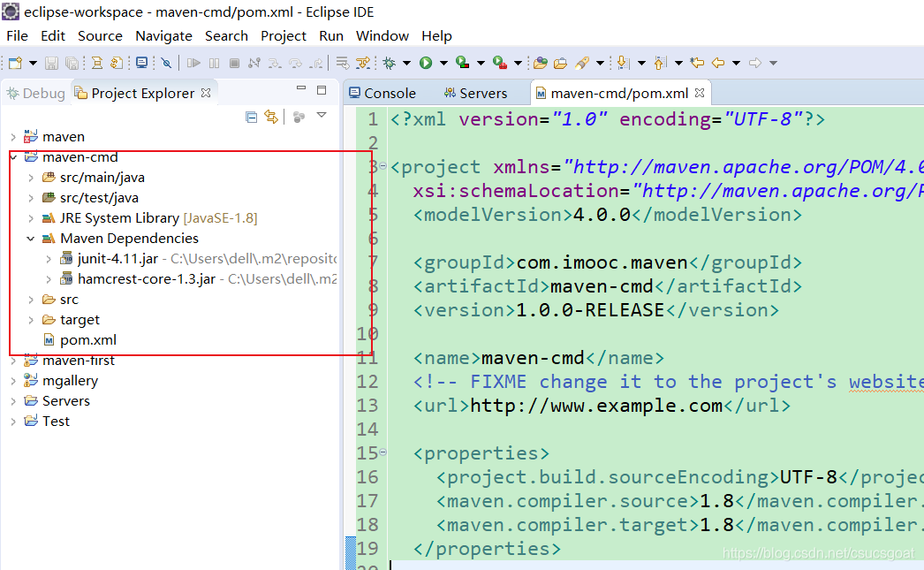
Task: Expand the maven project node
Action: [13, 137]
